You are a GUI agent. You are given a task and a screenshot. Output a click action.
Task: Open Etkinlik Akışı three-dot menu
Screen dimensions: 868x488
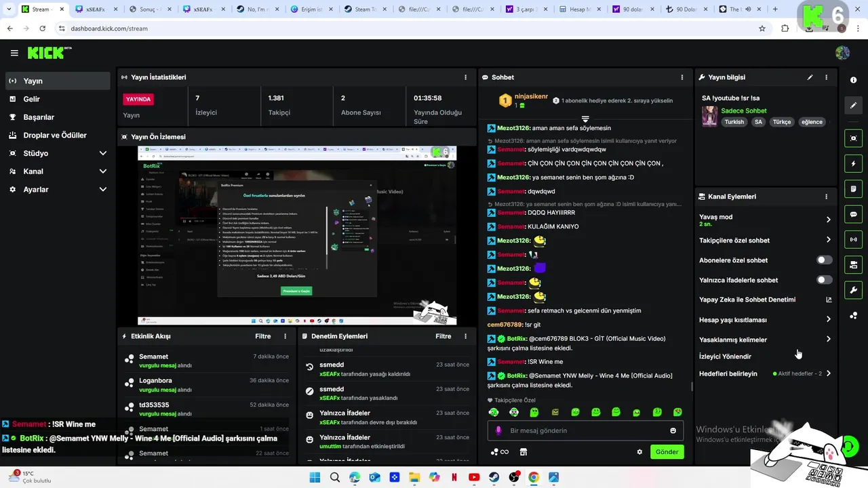click(285, 336)
